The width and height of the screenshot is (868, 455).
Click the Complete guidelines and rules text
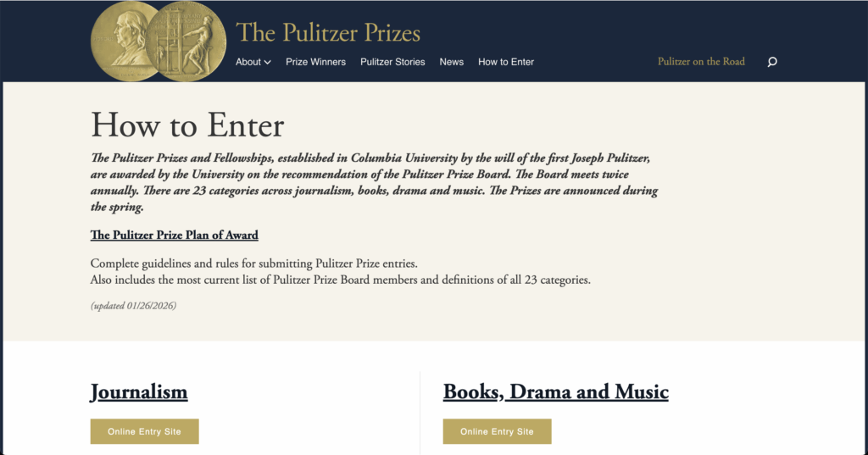coord(253,264)
